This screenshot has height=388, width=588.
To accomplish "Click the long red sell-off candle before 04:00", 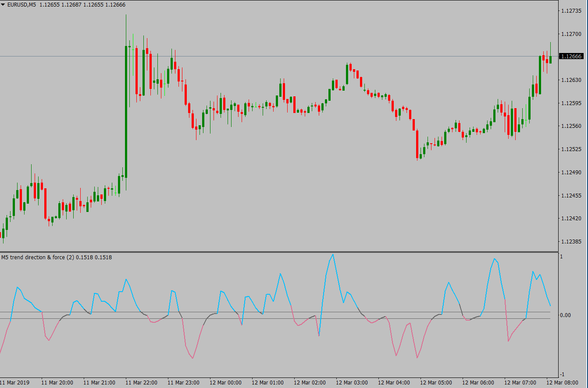I will (x=417, y=145).
